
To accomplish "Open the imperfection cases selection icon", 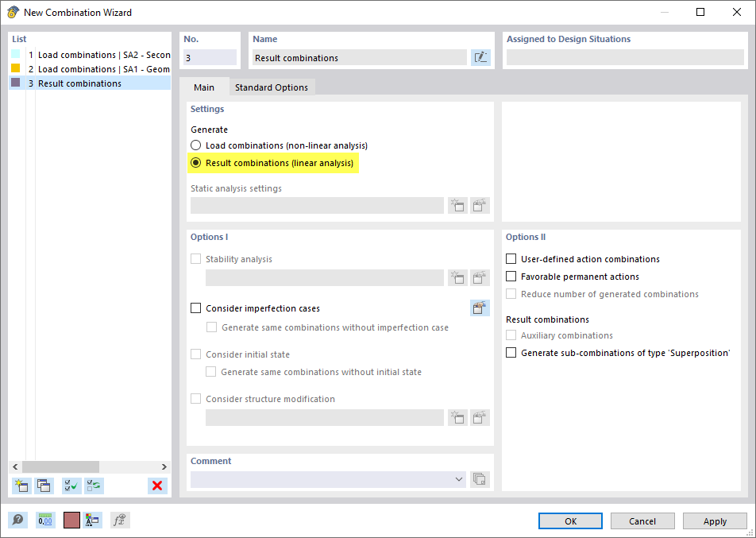I will 480,308.
